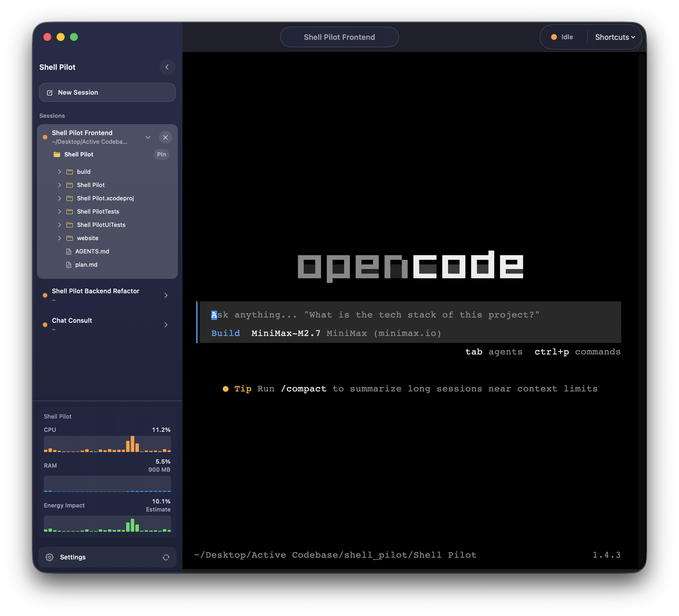The image size is (679, 616).
Task: Click the New Session compose icon
Action: 50,93
